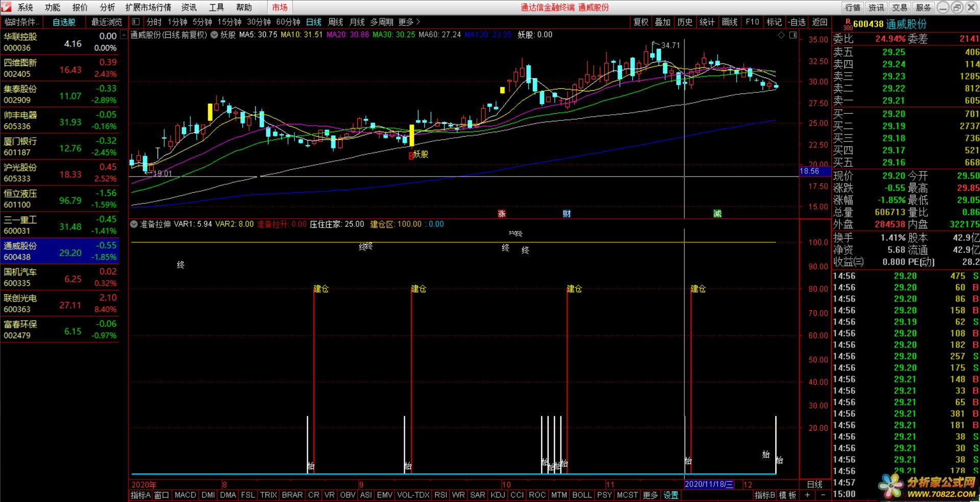This screenshot has height=502, width=980.
Task: Open the 工具 menu
Action: coord(216,7)
